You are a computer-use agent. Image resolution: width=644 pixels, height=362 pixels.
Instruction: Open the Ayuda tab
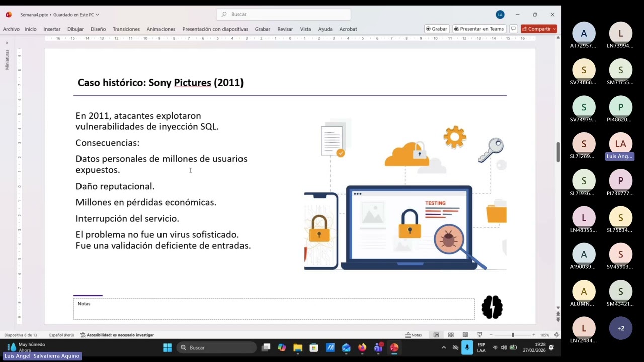pyautogui.click(x=325, y=29)
